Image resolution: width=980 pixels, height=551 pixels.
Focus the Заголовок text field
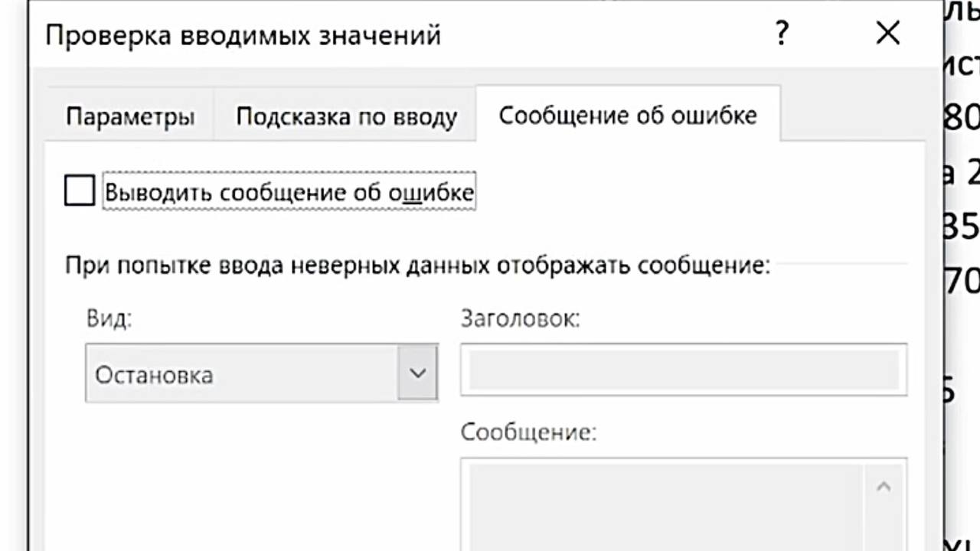tap(683, 370)
